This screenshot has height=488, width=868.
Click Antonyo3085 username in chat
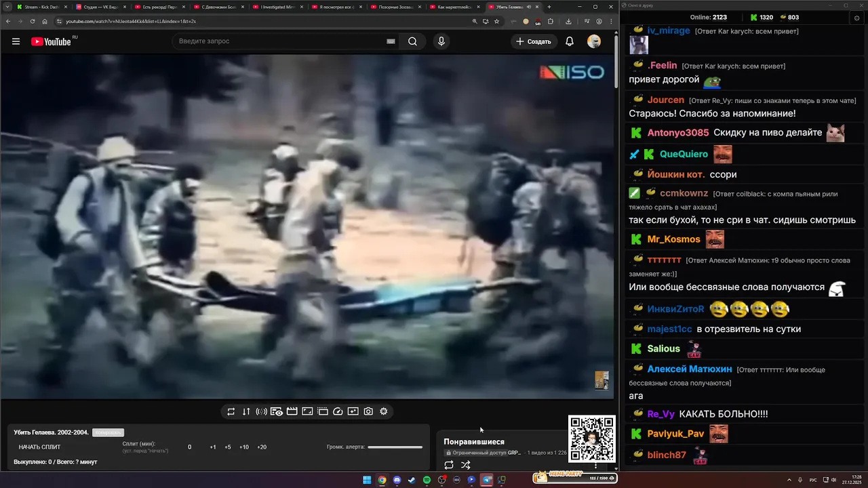(x=678, y=133)
